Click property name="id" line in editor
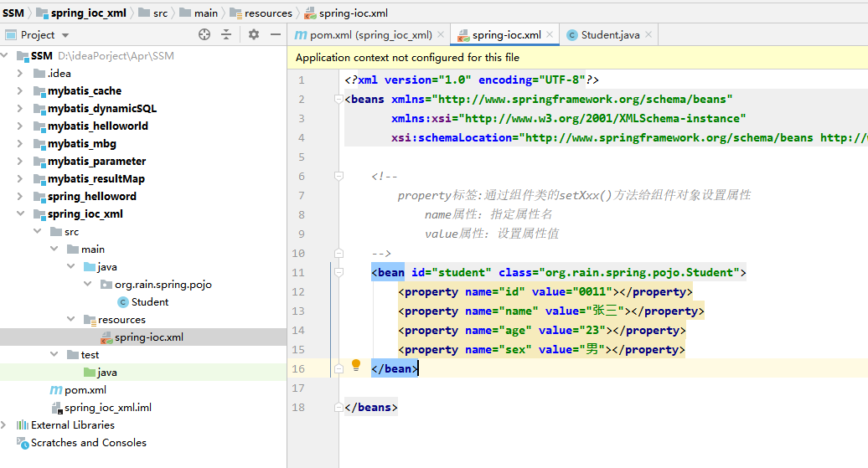The height and width of the screenshot is (468, 868). (545, 291)
